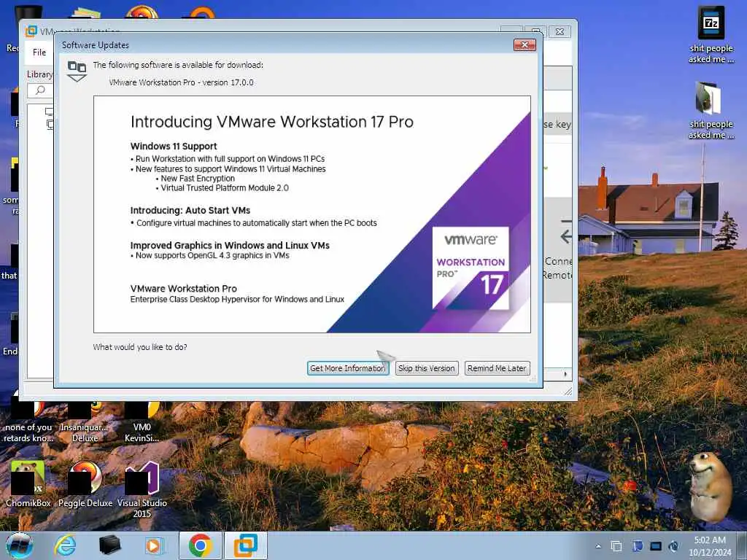Viewport: 747px width, 560px height.
Task: Choose Skip this Version
Action: pos(426,368)
